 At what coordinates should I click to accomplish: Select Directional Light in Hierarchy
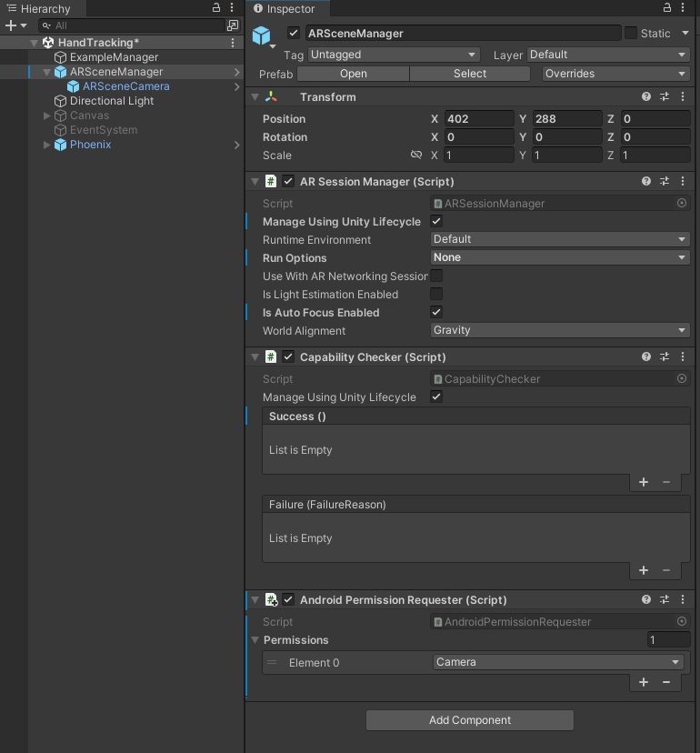click(112, 101)
